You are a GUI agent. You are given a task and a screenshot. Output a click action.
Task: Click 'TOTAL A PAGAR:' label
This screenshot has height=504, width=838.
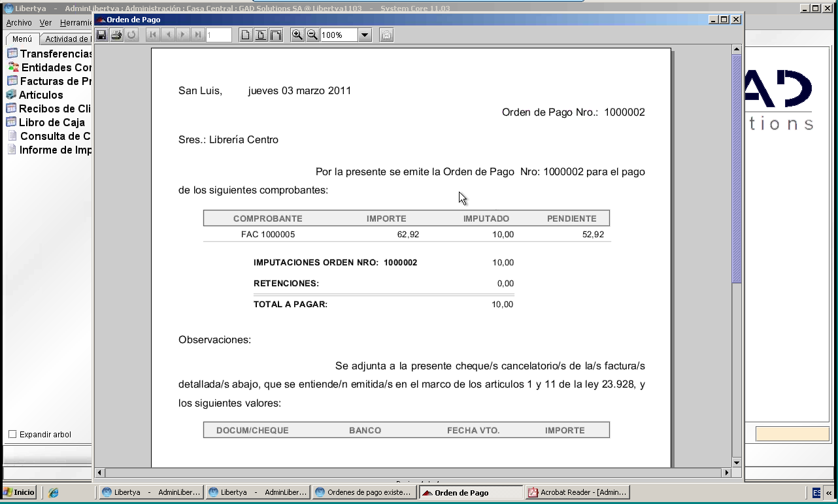click(290, 305)
